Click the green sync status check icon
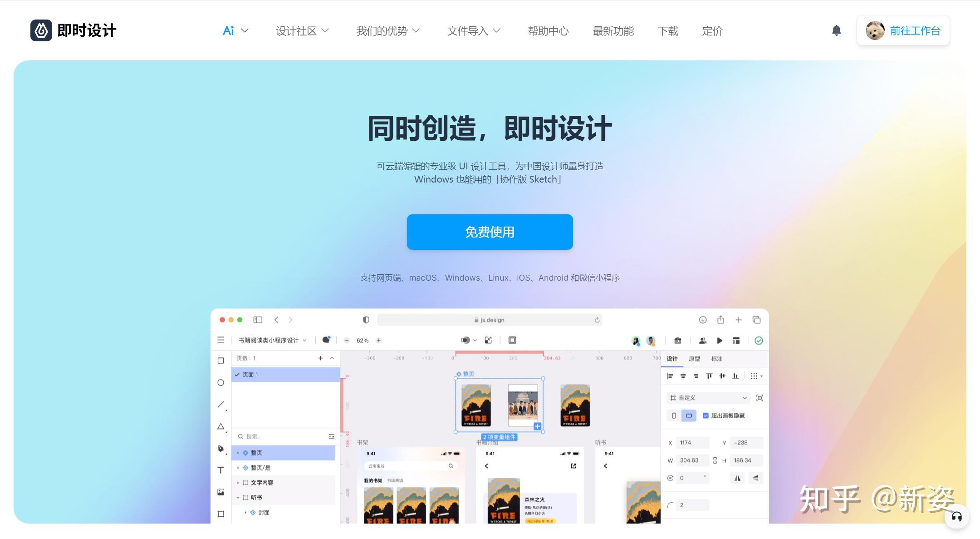This screenshot has height=539, width=980. pyautogui.click(x=759, y=341)
